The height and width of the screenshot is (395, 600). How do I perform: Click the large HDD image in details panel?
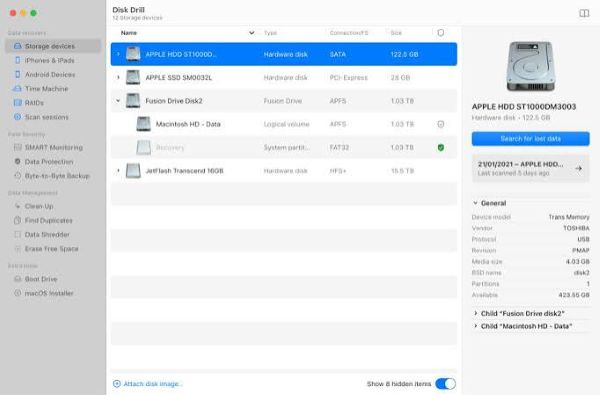[530, 66]
